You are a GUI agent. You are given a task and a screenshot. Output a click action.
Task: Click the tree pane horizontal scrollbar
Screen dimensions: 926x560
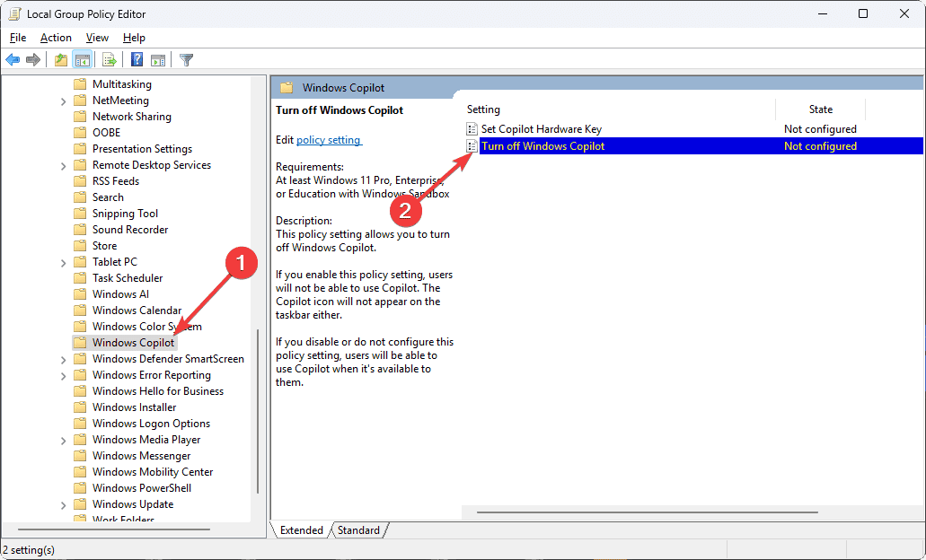point(114,529)
